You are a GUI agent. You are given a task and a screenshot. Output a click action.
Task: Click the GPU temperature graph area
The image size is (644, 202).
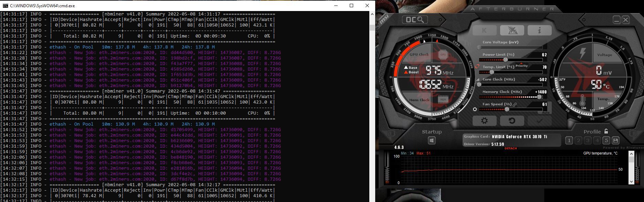tap(509, 170)
